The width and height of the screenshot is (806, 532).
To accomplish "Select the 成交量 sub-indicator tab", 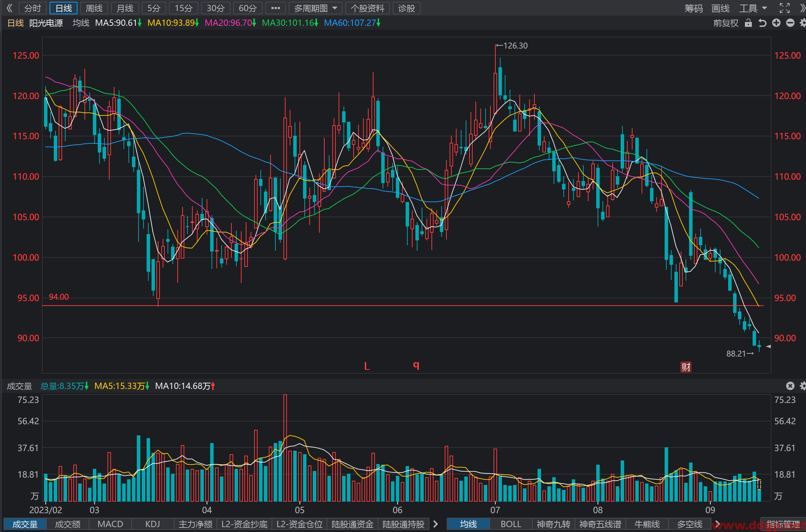I will [25, 524].
